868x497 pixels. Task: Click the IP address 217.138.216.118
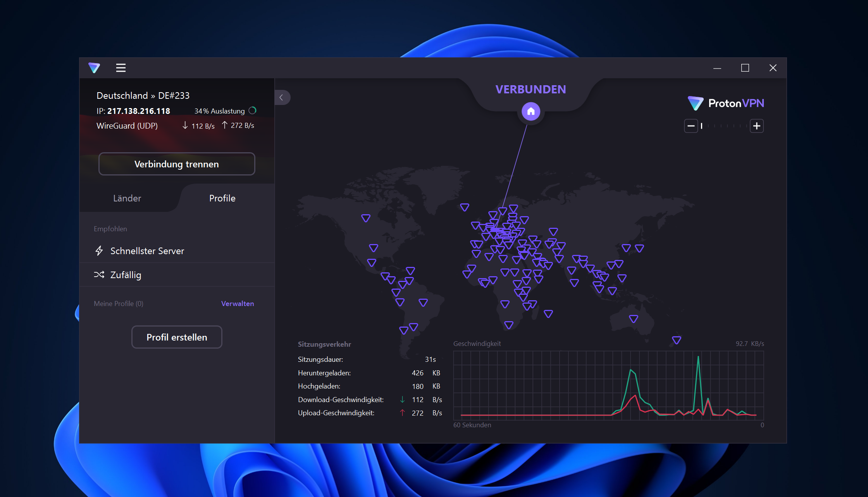pos(139,111)
